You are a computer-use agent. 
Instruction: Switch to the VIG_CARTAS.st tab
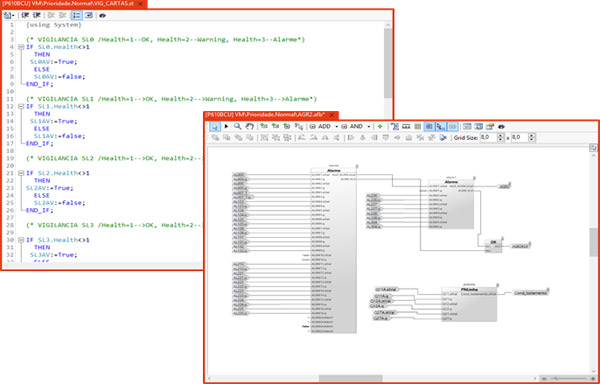(69, 3)
